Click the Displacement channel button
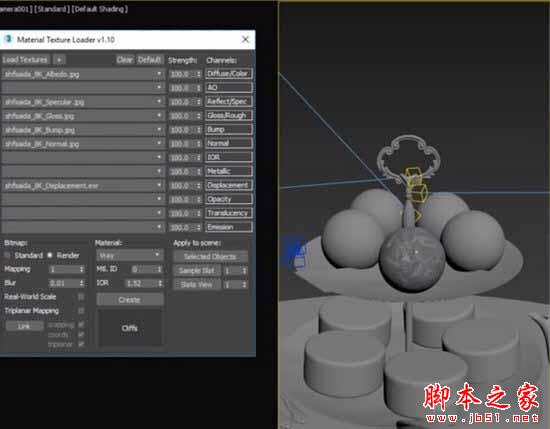The width and height of the screenshot is (550, 429). point(228,185)
